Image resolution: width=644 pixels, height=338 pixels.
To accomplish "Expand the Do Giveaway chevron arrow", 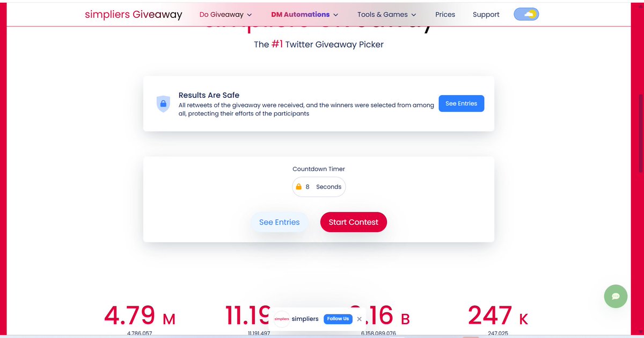I will coord(250,15).
